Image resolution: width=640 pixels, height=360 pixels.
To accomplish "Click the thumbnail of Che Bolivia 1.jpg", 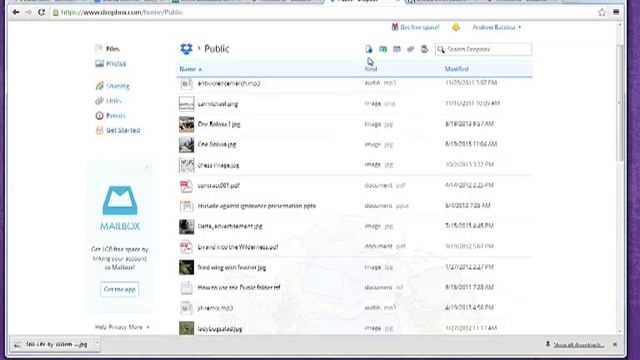I will pyautogui.click(x=187, y=124).
